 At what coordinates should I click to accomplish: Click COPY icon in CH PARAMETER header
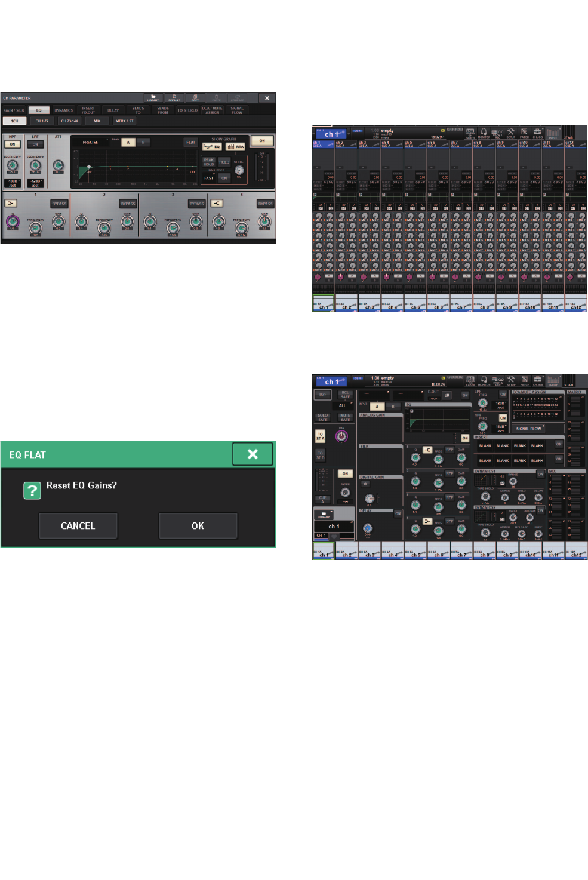195,97
